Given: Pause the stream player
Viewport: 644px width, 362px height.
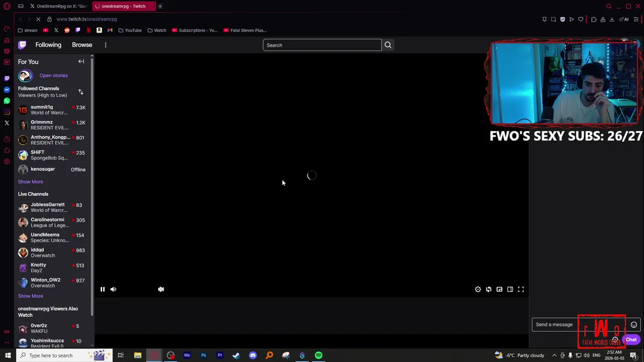Looking at the screenshot, I should click(x=102, y=289).
